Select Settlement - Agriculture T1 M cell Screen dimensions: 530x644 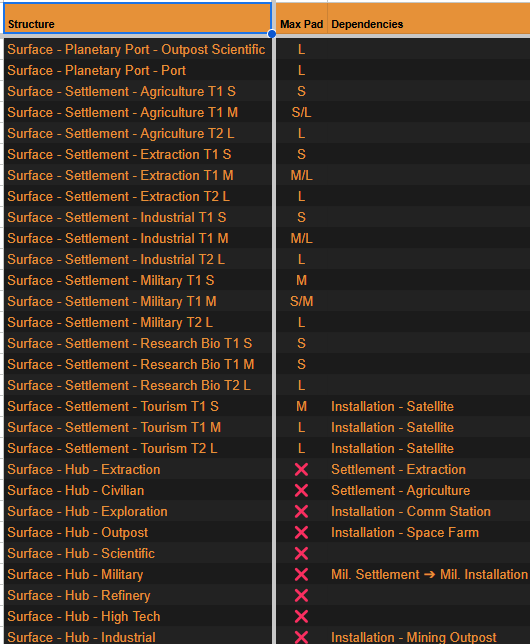click(137, 112)
